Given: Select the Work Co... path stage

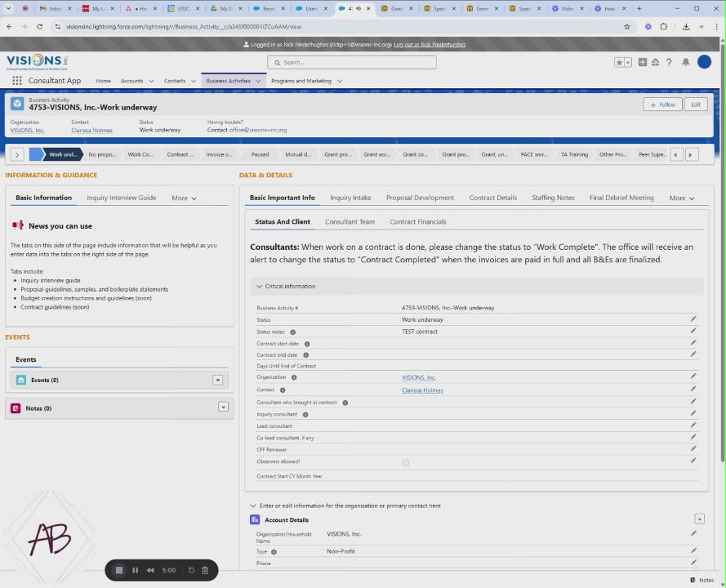Looking at the screenshot, I should tap(140, 154).
